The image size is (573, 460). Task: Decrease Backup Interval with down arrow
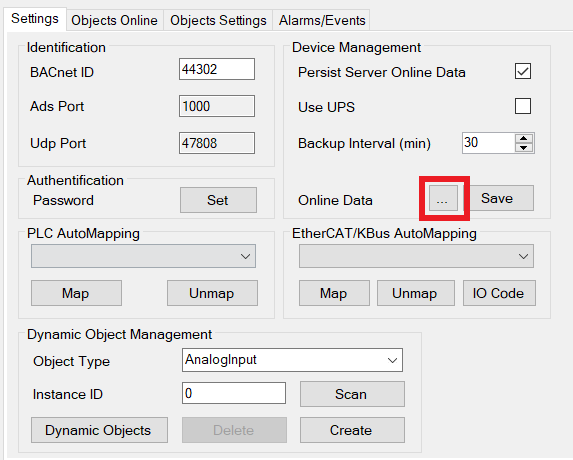click(x=524, y=148)
